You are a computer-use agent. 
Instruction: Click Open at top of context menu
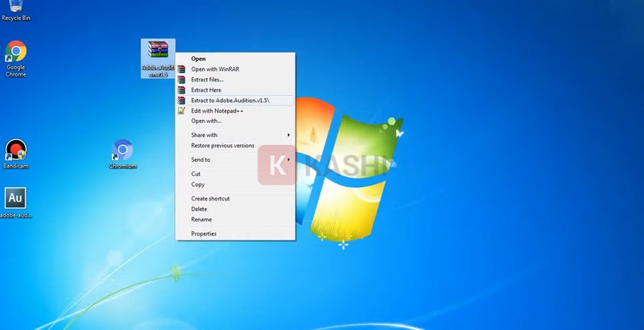[x=198, y=59]
